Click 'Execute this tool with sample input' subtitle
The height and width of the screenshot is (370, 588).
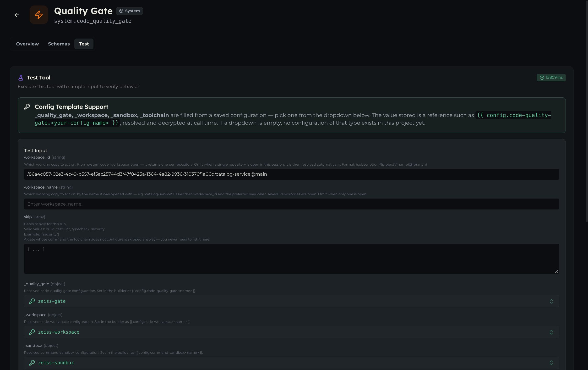coord(78,87)
